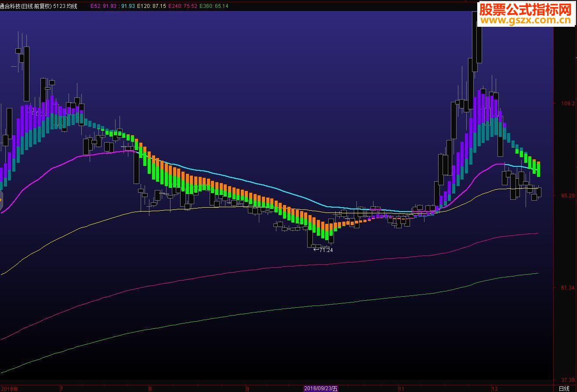This screenshot has height=392, width=577.
Task: Click the highlighted 2016/09/23五 date marker
Action: click(x=321, y=388)
